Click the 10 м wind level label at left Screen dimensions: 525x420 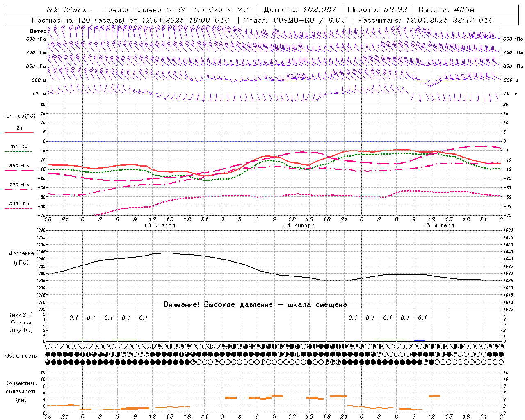pyautogui.click(x=39, y=94)
